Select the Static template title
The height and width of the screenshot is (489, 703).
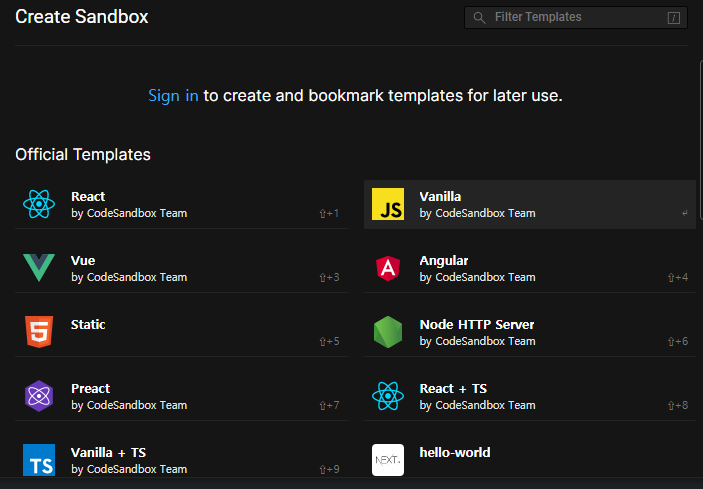pos(88,325)
